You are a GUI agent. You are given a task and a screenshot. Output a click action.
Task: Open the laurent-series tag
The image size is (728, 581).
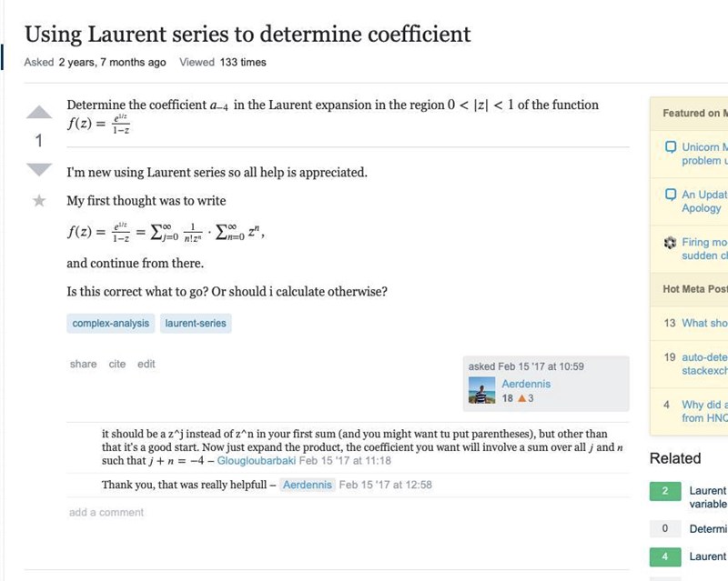tap(196, 323)
